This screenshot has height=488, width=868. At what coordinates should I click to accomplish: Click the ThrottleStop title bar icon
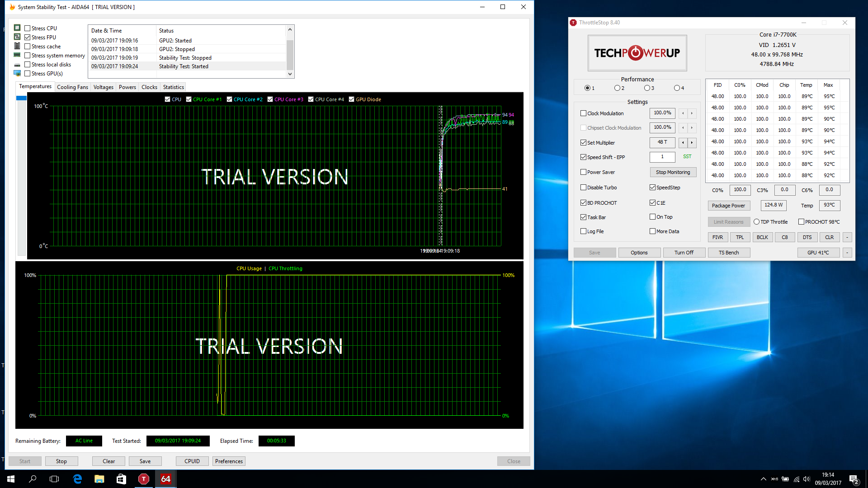pyautogui.click(x=574, y=23)
